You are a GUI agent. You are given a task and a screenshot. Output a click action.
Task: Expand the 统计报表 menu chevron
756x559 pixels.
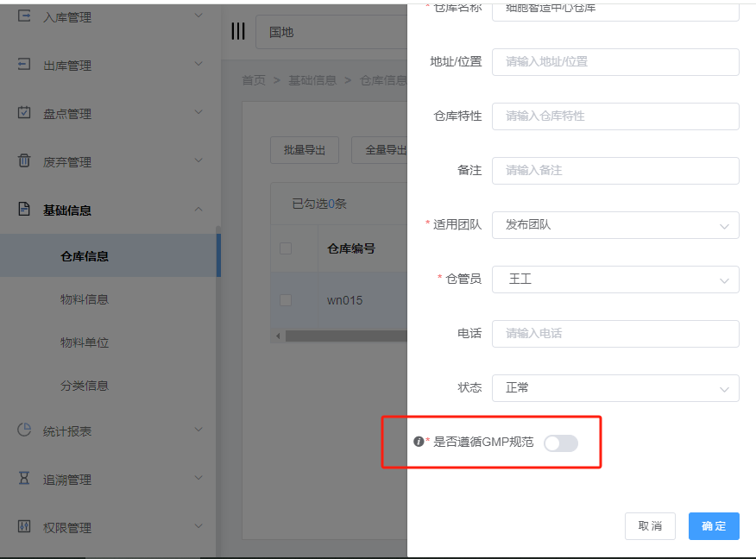(x=198, y=430)
